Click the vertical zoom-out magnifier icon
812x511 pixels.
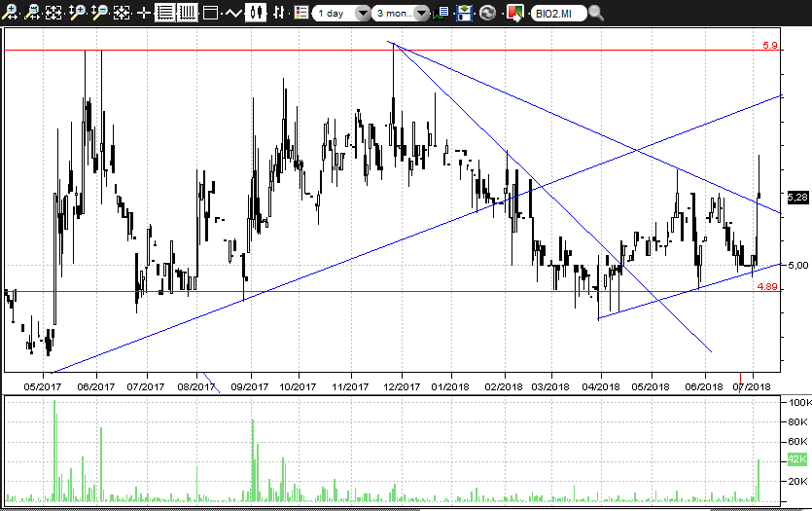click(99, 13)
